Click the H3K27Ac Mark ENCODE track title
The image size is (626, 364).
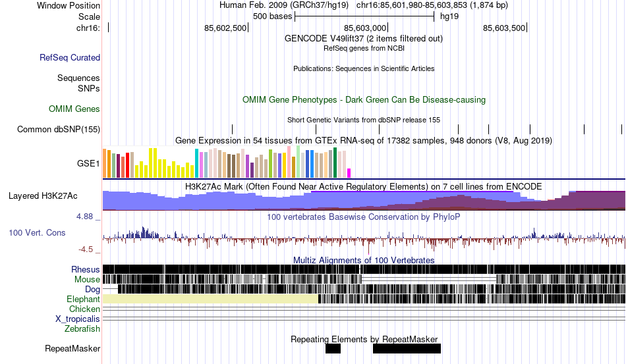363,186
